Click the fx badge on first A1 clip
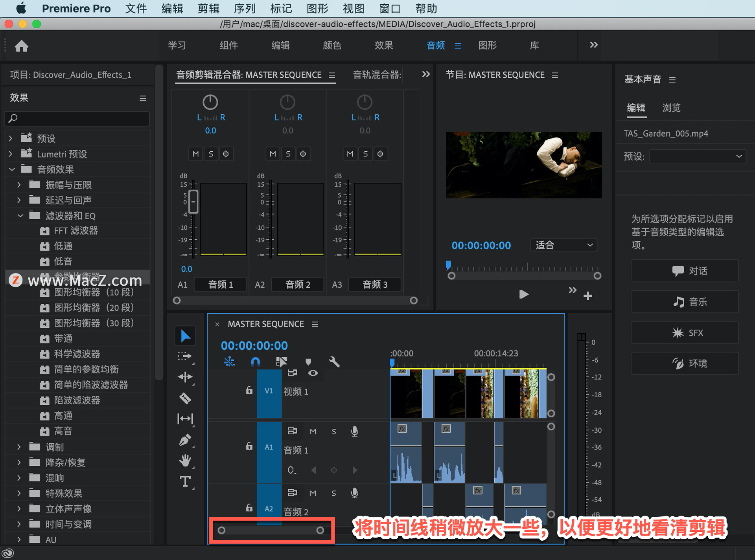Image resolution: width=755 pixels, height=560 pixels. 402,429
